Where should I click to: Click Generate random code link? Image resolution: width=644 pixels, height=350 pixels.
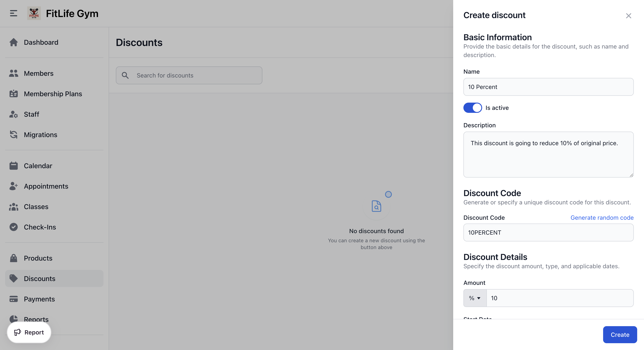click(602, 218)
